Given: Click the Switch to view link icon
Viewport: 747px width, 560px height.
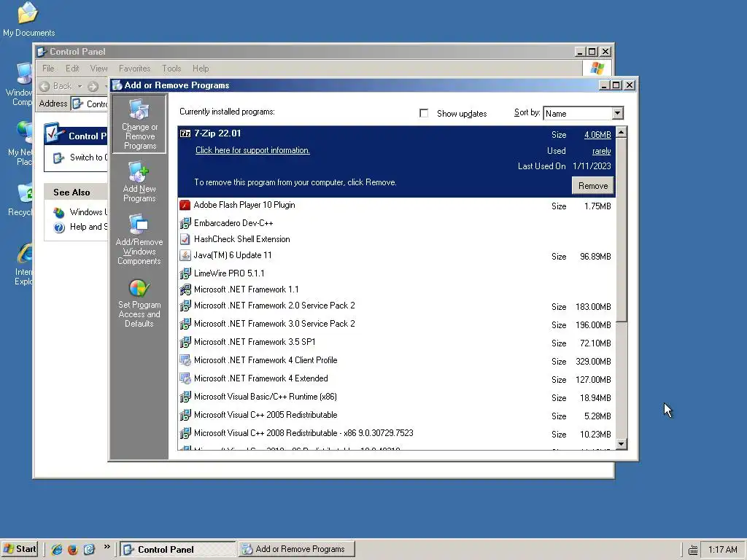Looking at the screenshot, I should click(x=58, y=157).
